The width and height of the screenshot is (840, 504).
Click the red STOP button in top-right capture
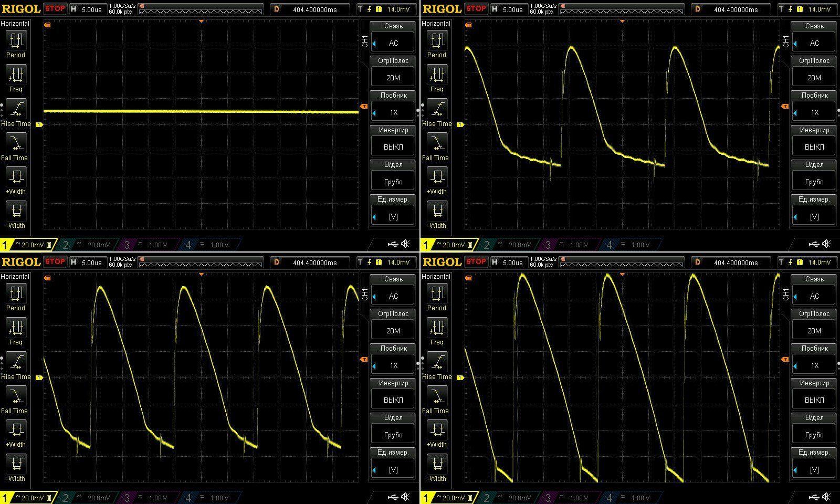click(476, 8)
